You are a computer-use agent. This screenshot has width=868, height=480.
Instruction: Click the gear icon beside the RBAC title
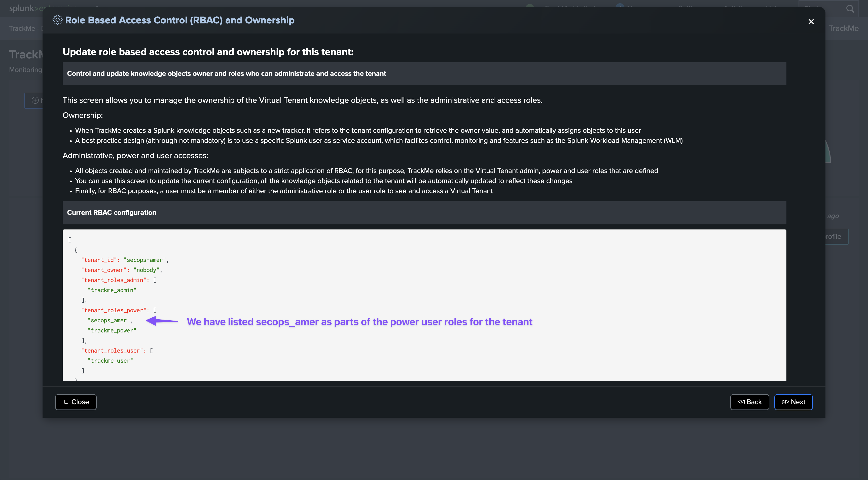pos(57,20)
